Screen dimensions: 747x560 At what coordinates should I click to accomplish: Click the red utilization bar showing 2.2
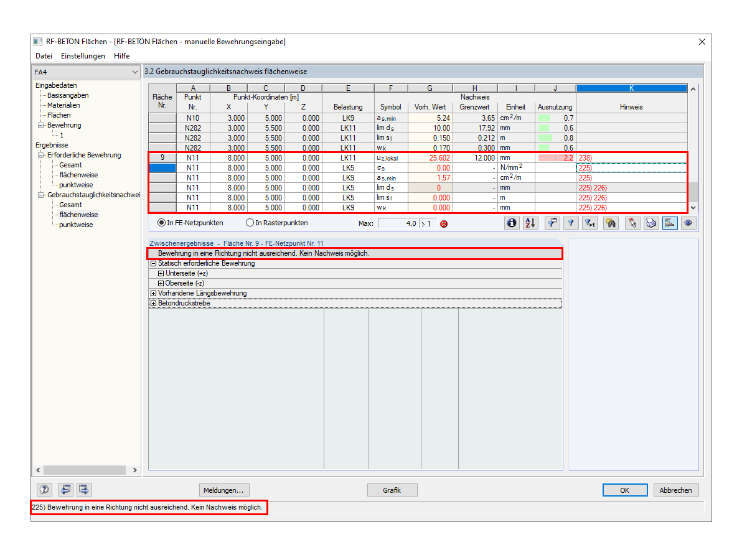555,158
